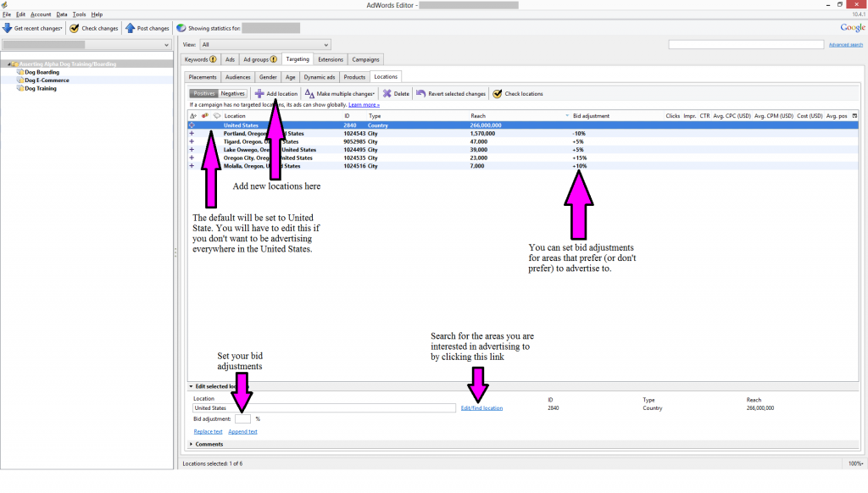
Task: Switch to the Ads tab
Action: click(x=230, y=60)
